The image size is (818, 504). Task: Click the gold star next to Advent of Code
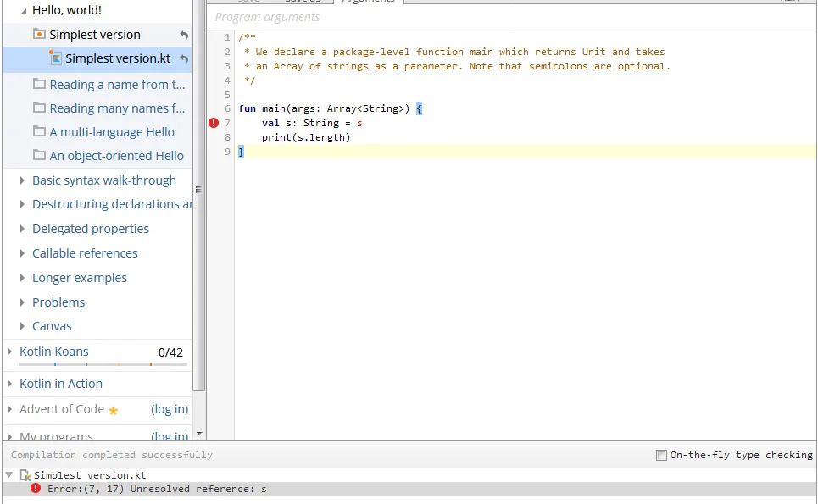tap(114, 411)
